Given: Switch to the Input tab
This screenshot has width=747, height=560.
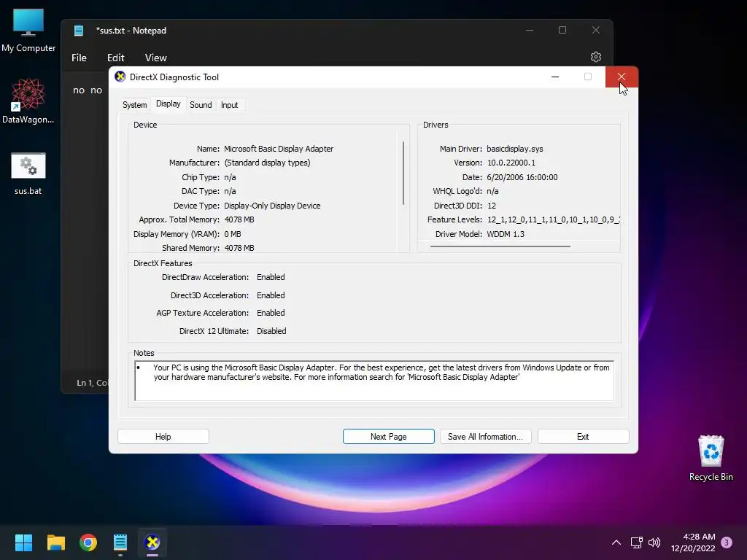Looking at the screenshot, I should click(x=229, y=105).
